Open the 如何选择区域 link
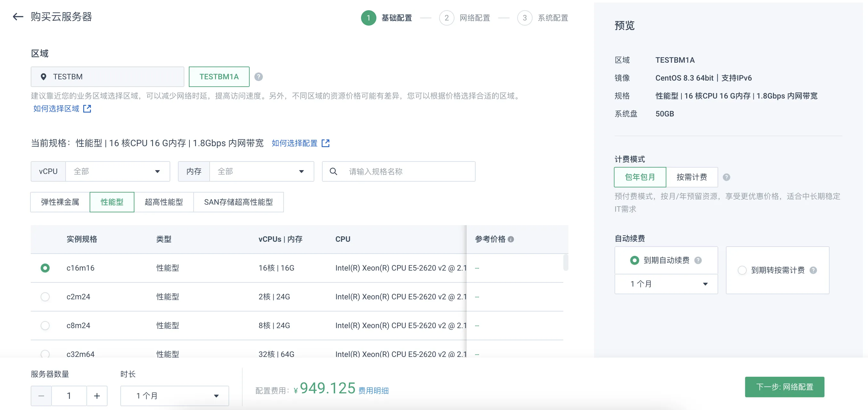The height and width of the screenshot is (410, 868). (56, 108)
